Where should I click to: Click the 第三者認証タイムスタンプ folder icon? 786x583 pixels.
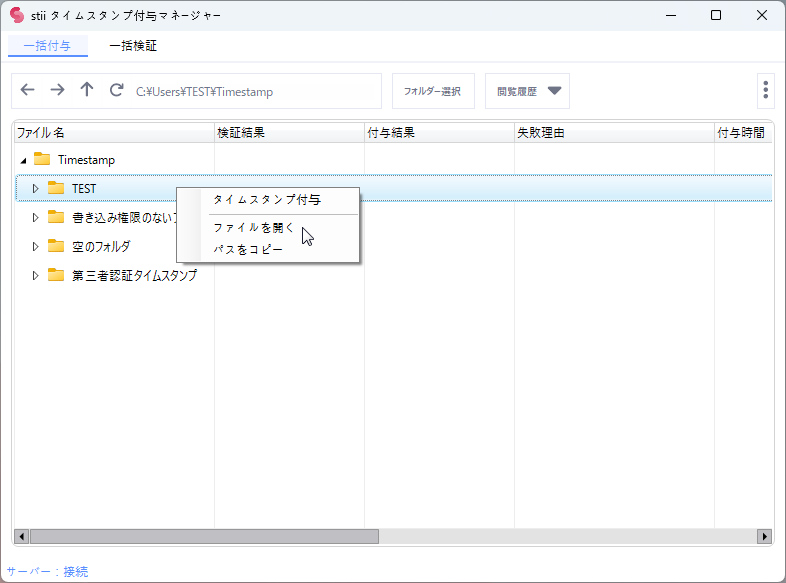[x=56, y=275]
